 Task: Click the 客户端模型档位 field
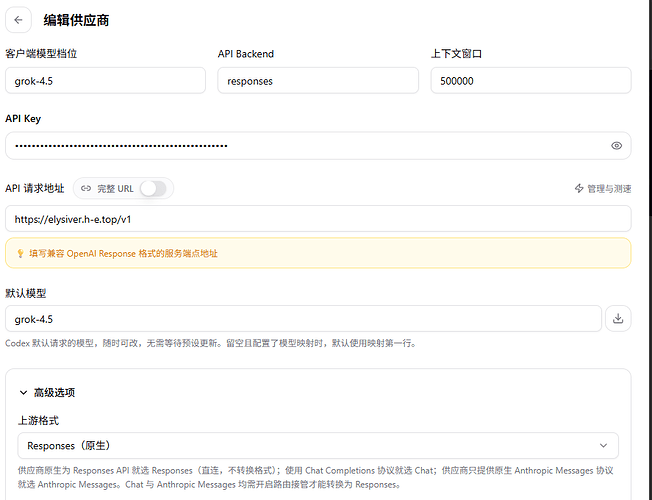105,81
